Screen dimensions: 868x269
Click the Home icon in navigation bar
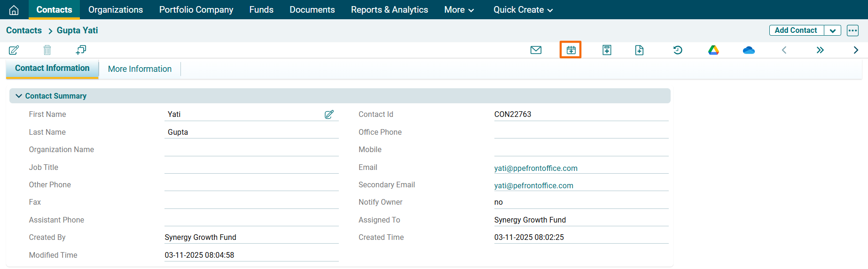pos(14,10)
